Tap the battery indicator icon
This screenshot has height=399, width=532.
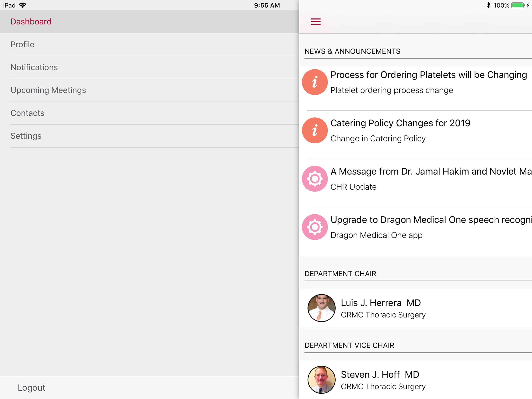[x=518, y=5]
